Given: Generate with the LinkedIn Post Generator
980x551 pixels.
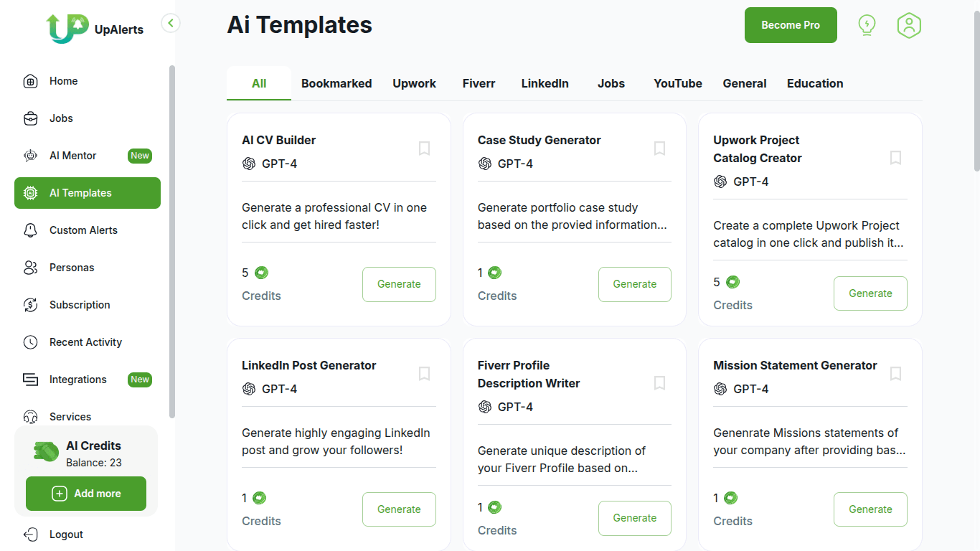Looking at the screenshot, I should [x=399, y=509].
